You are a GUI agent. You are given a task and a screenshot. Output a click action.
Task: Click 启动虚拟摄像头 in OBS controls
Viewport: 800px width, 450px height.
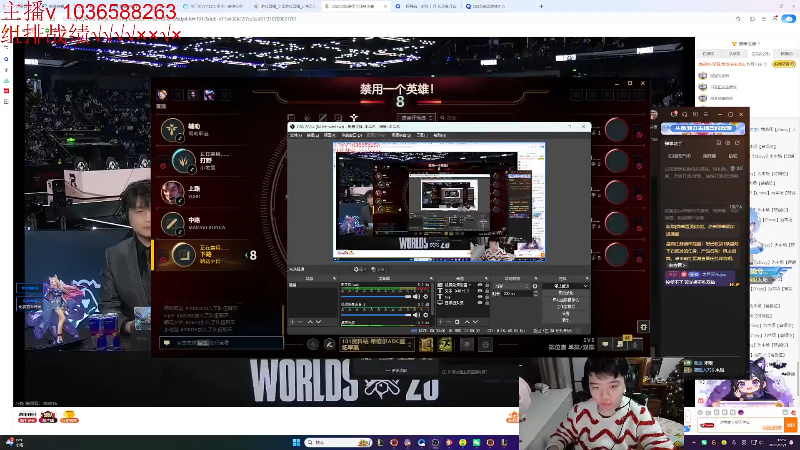click(566, 300)
